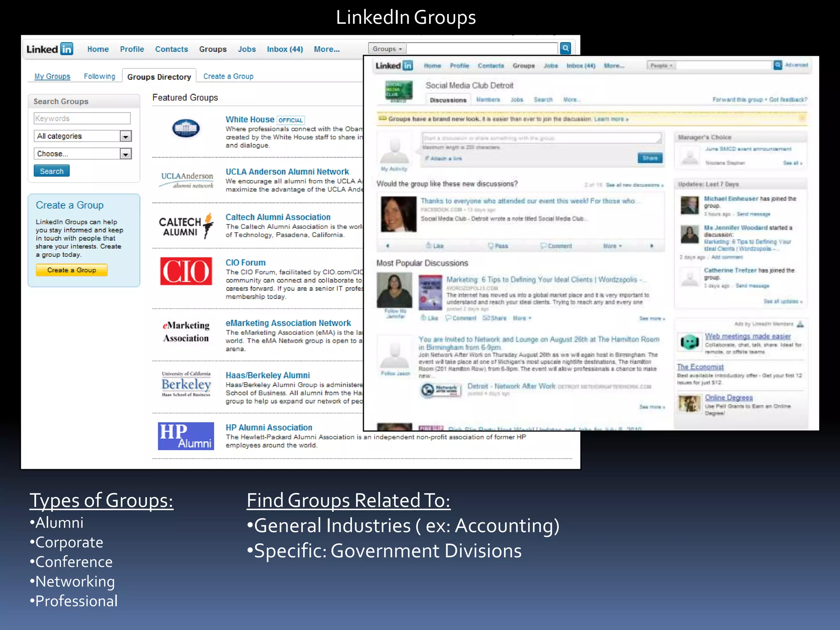Click the yellow Create a Group button
Viewport: 840px width, 630px height.
pos(71,270)
